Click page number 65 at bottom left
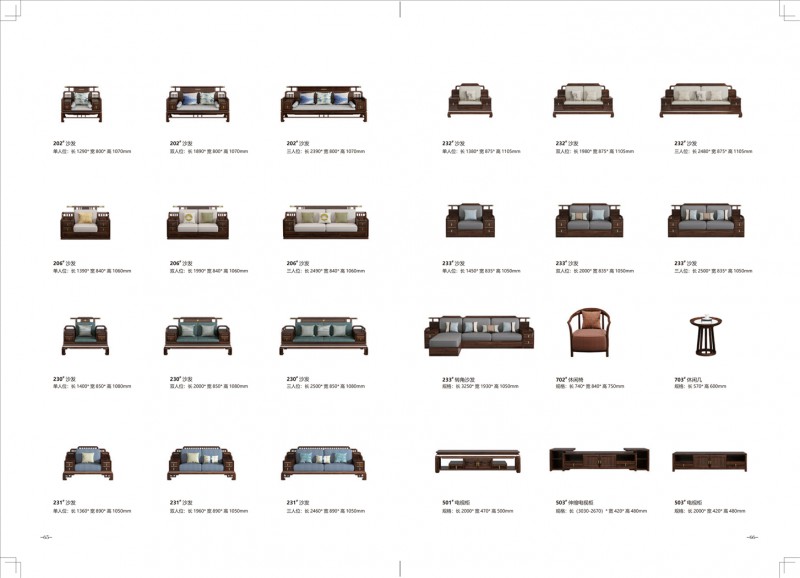The height and width of the screenshot is (578, 800). pyautogui.click(x=45, y=537)
